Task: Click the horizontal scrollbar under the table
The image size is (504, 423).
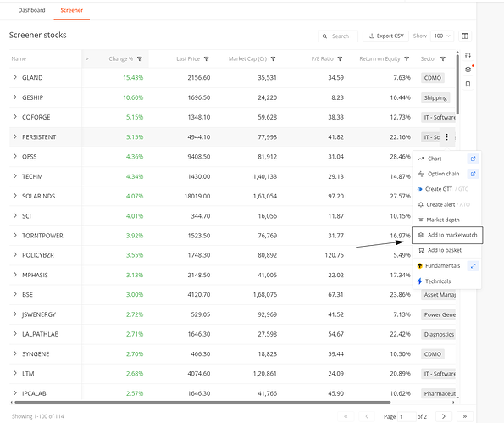Action: 202,402
